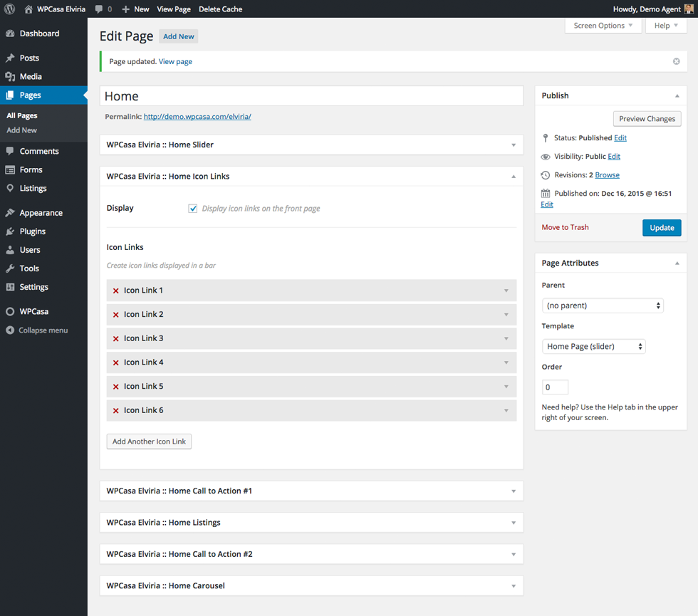Collapse the Page Attributes panel
Screen dimensions: 698x616
pos(677,263)
